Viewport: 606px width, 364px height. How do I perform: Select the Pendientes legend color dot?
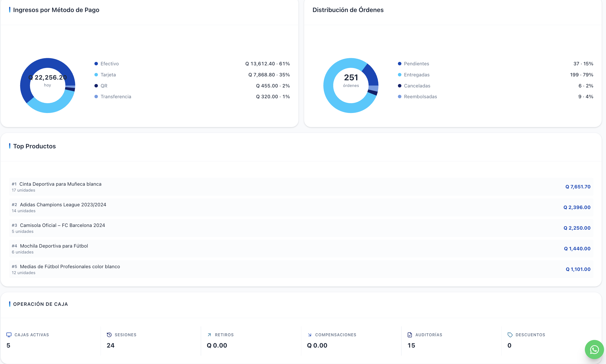(400, 64)
